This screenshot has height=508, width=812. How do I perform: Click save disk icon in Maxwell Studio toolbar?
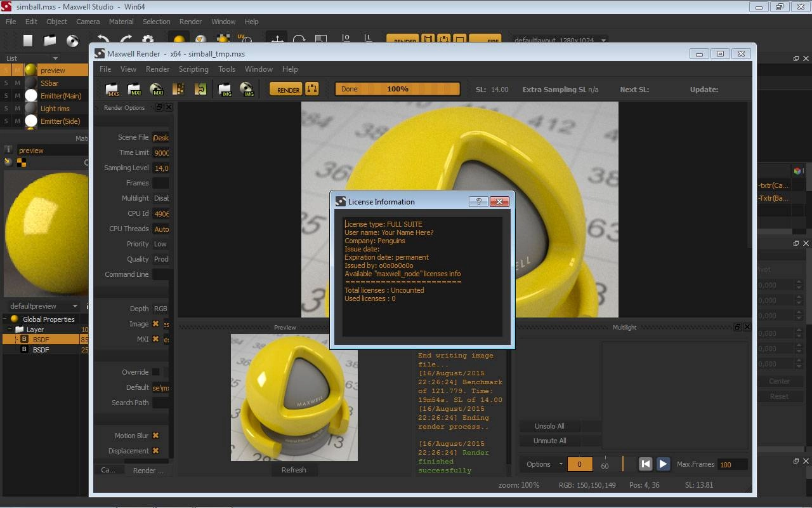tap(72, 41)
